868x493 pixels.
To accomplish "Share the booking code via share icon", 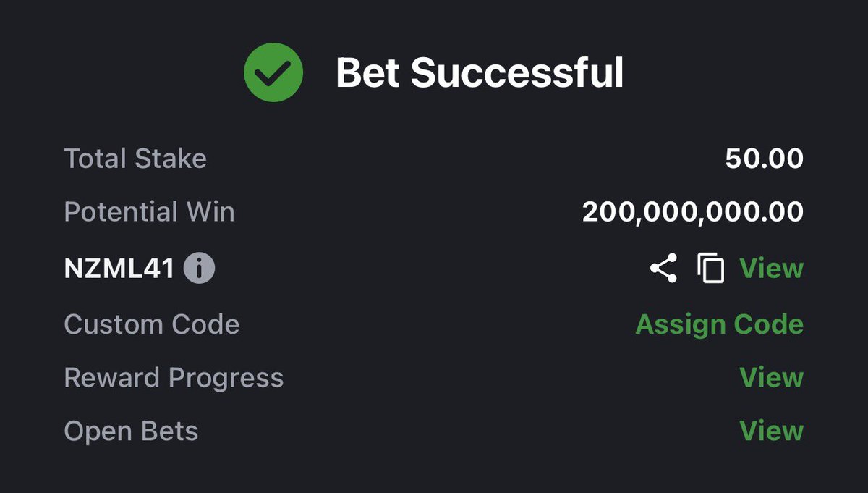I will (663, 269).
